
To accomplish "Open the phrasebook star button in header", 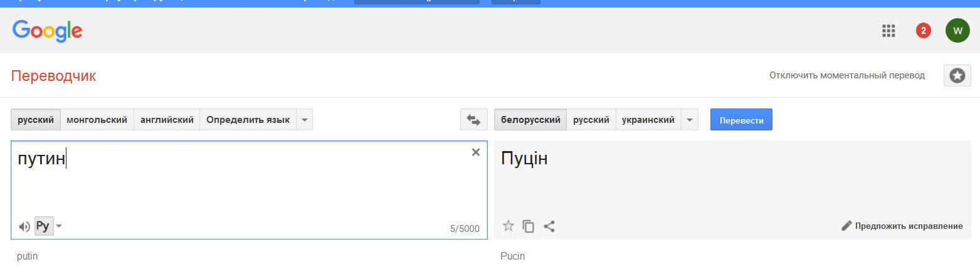I will pos(957,75).
